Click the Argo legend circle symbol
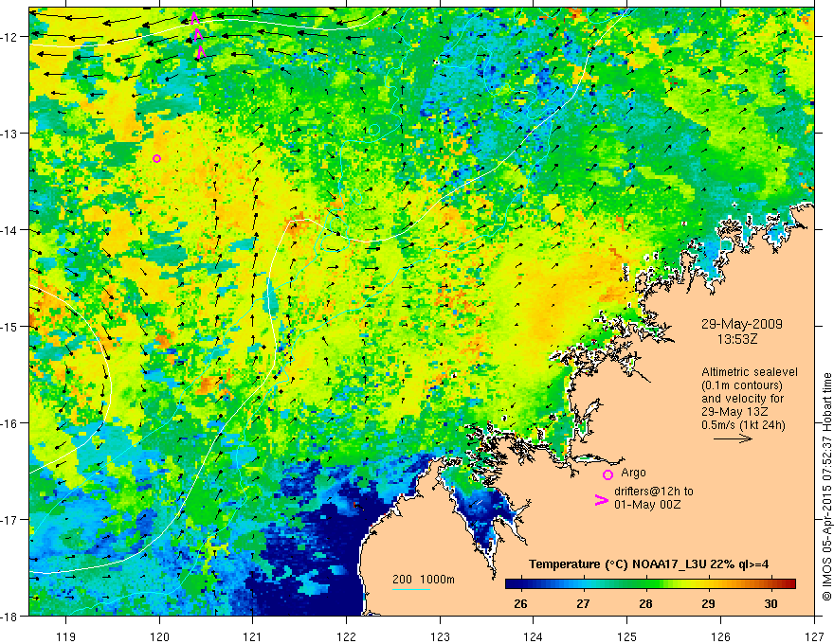This screenshot has height=644, width=834. pos(607,474)
